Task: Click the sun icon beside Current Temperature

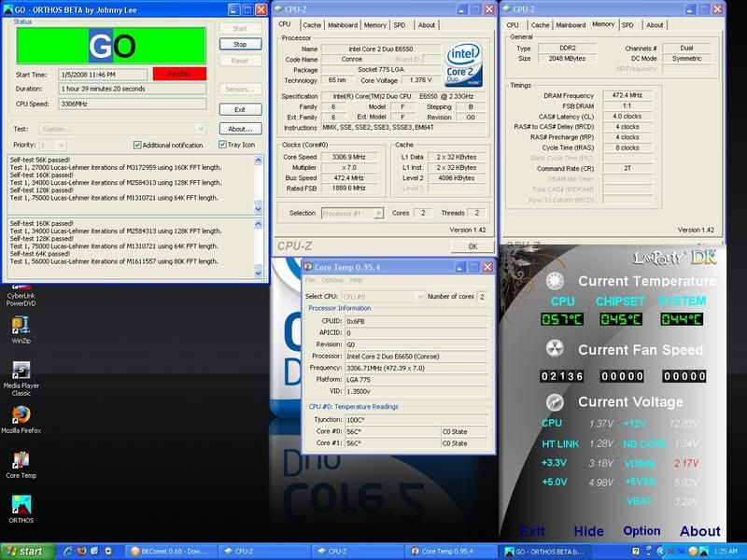Action: (x=555, y=281)
